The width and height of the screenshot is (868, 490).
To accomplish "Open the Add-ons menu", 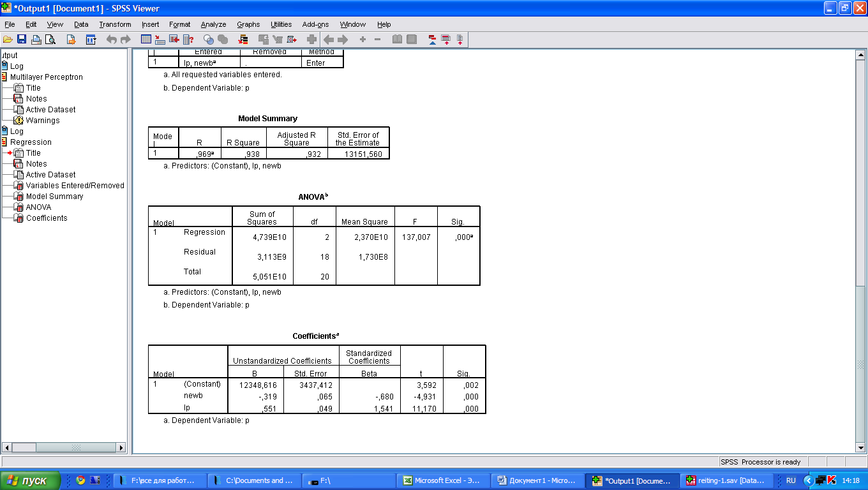I will (315, 24).
